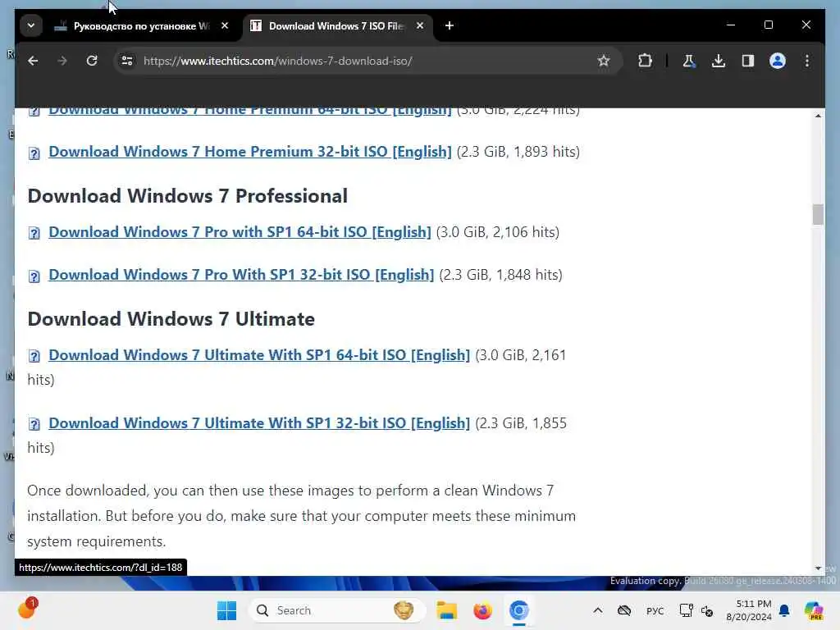Click the scrollbar down arrow

coord(818,568)
